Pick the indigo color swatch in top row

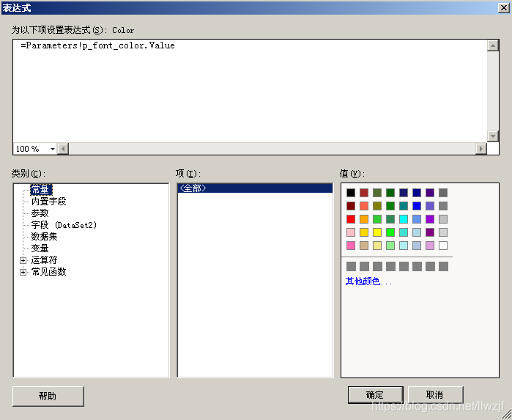[x=430, y=193]
